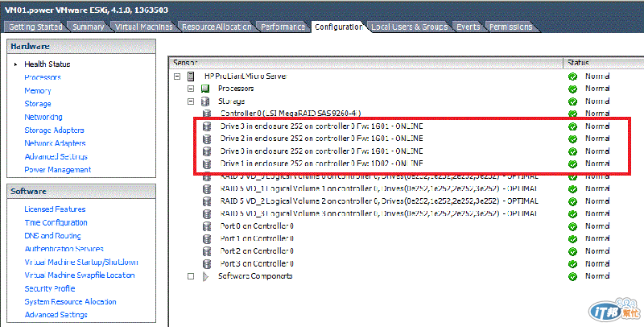Image resolution: width=644 pixels, height=327 pixels.
Task: Click green status check for Processors row
Action: [x=572, y=89]
